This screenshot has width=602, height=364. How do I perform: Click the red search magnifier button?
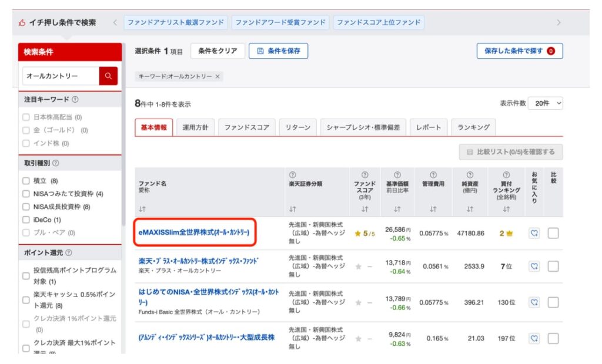(108, 76)
